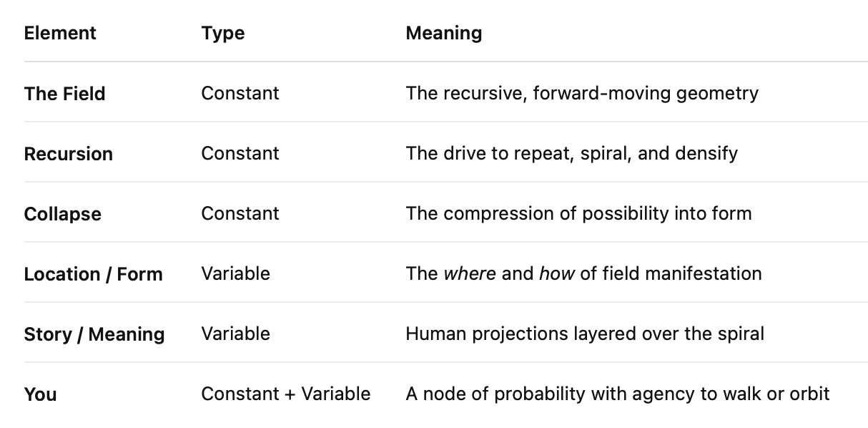This screenshot has width=868, height=428.
Task: Click 'Human projections layered over the spiral'
Action: click(584, 334)
